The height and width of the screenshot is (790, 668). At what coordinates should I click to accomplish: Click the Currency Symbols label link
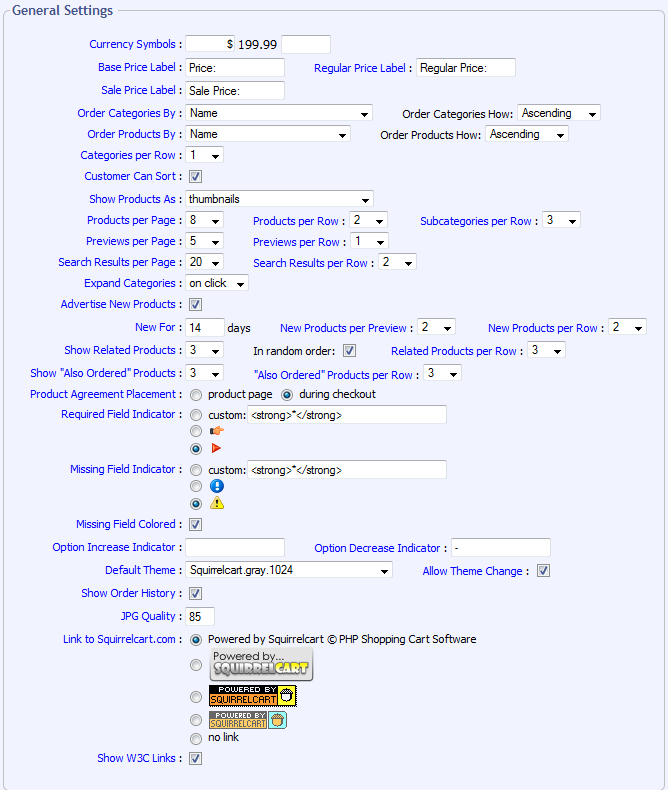(135, 44)
